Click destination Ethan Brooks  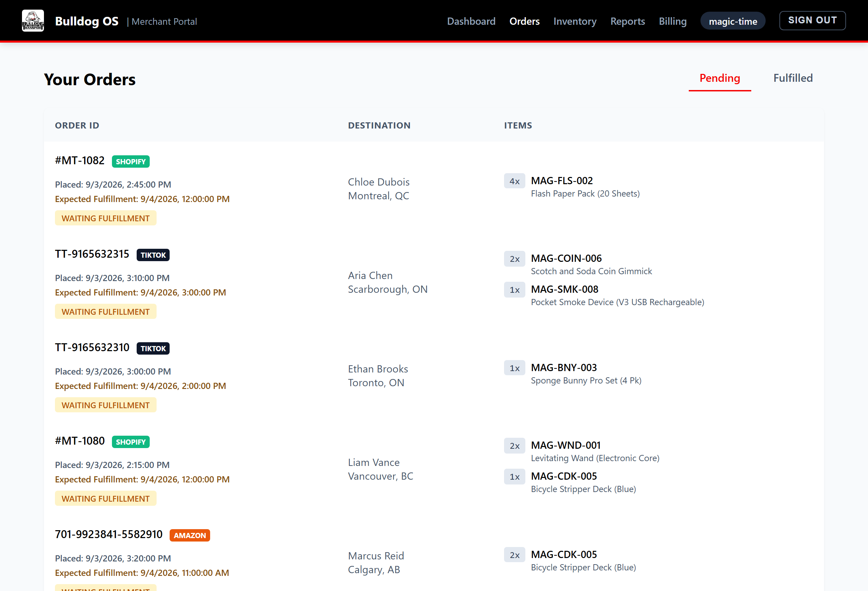(378, 369)
